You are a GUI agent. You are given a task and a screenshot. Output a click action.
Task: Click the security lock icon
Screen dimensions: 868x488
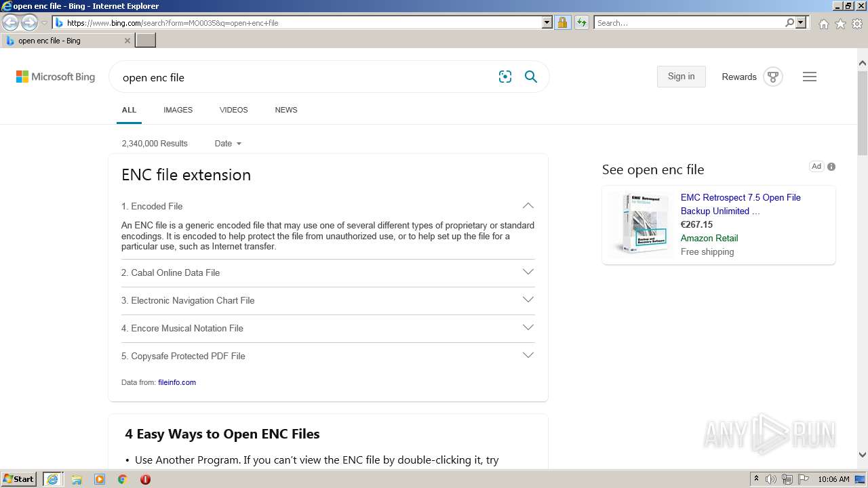coord(562,23)
